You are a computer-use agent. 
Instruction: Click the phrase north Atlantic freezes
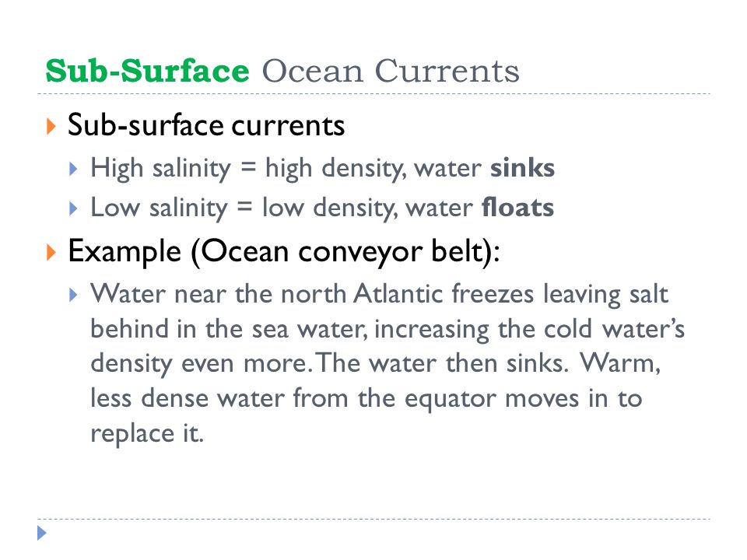pyautogui.click(x=407, y=294)
